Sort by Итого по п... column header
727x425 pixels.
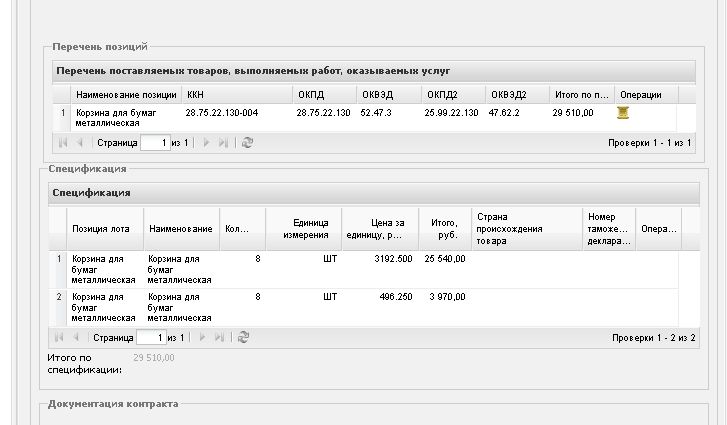tap(582, 95)
